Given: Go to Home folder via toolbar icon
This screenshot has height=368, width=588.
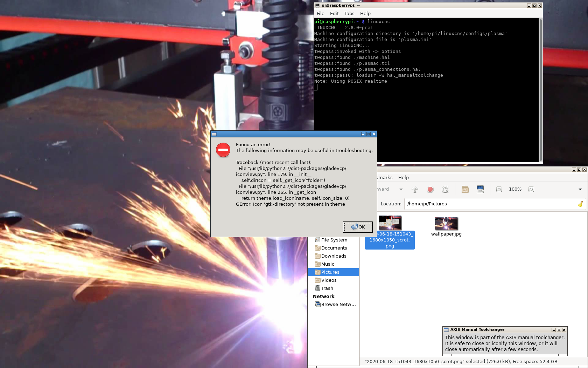Looking at the screenshot, I should tap(465, 189).
